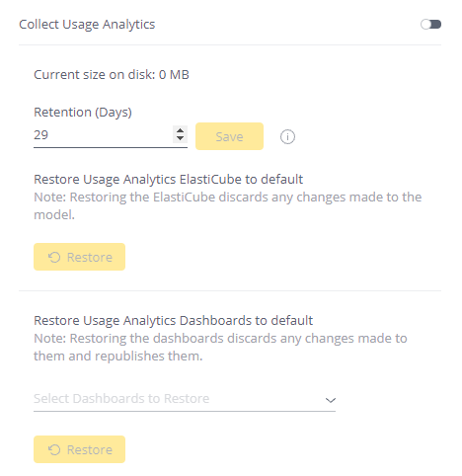Restore the Usage Analytics ElastiCube to default

point(79,257)
